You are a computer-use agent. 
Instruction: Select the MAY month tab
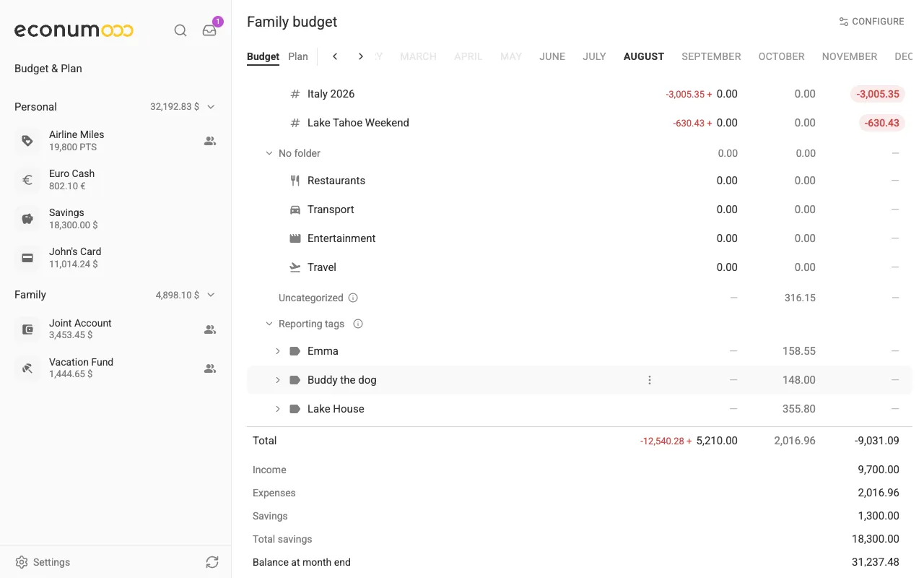click(x=511, y=56)
